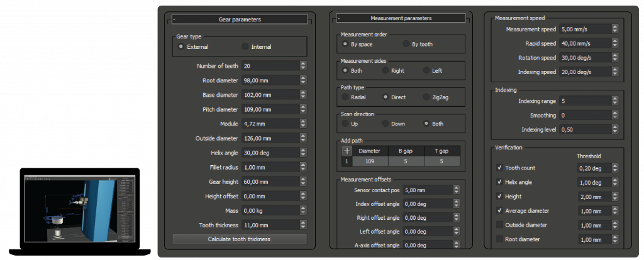Select the Internal gear type
644x260 pixels.
(x=245, y=46)
